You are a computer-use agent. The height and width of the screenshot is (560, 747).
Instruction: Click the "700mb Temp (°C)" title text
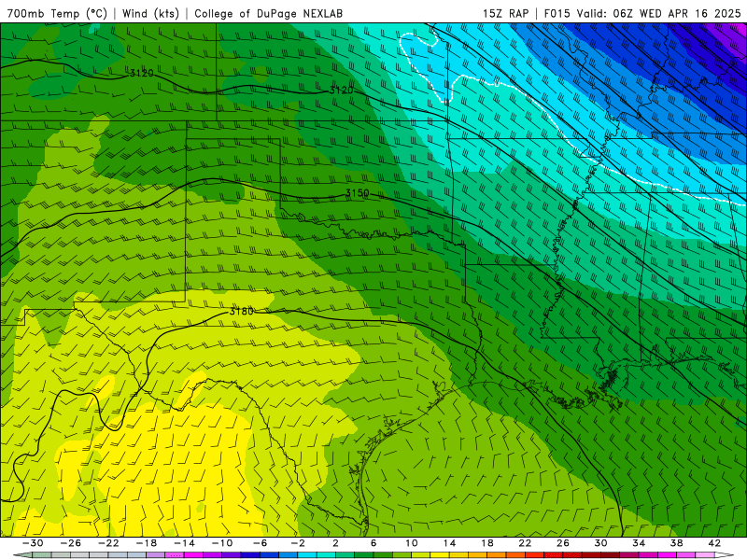pos(57,13)
